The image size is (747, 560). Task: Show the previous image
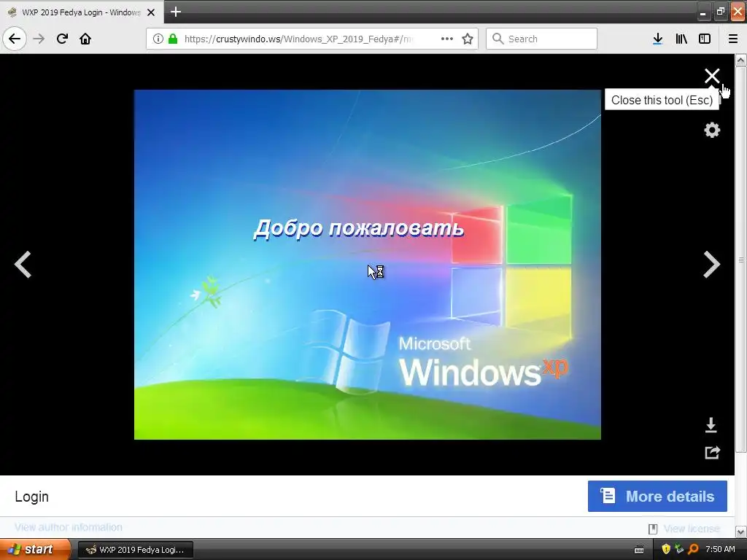pyautogui.click(x=23, y=264)
